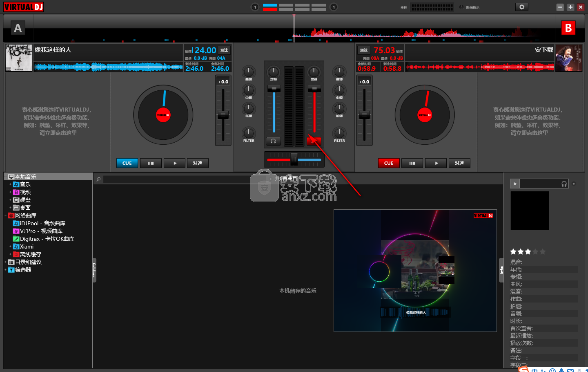Click deck A blue CUE button
Image resolution: width=588 pixels, height=372 pixels.
pos(127,163)
